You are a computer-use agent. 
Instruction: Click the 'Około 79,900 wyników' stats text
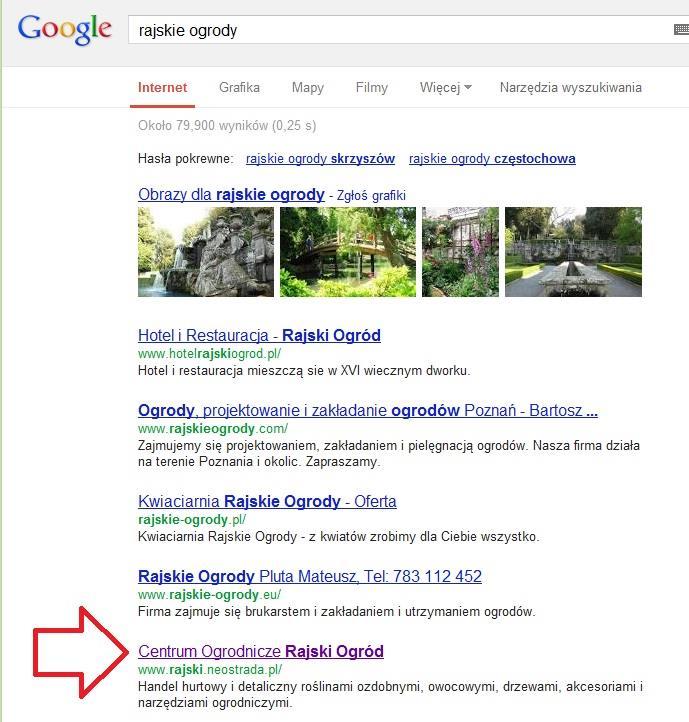pos(227,125)
